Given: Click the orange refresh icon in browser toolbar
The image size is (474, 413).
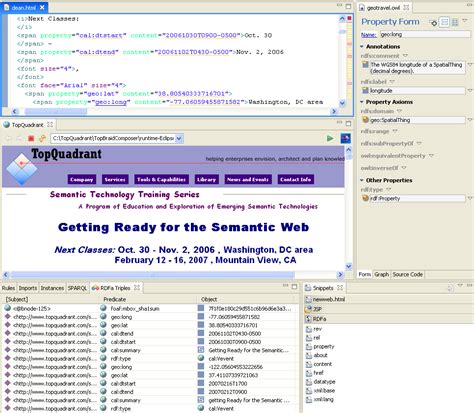Looking at the screenshot, I should coord(42,138).
